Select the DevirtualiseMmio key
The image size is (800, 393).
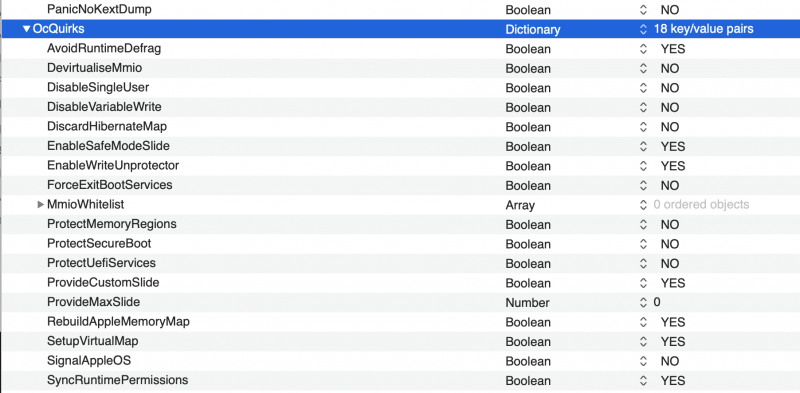click(94, 68)
